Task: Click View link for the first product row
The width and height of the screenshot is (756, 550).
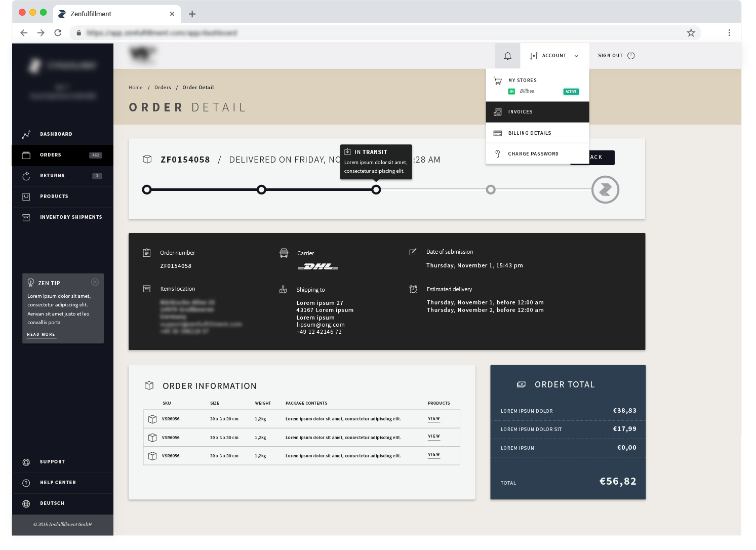Action: click(x=434, y=419)
